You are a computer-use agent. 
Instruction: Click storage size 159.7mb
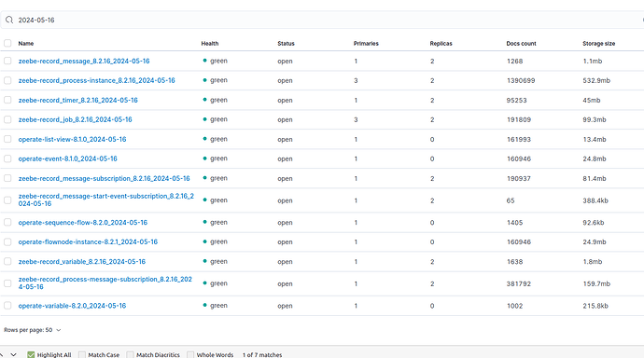click(596, 283)
